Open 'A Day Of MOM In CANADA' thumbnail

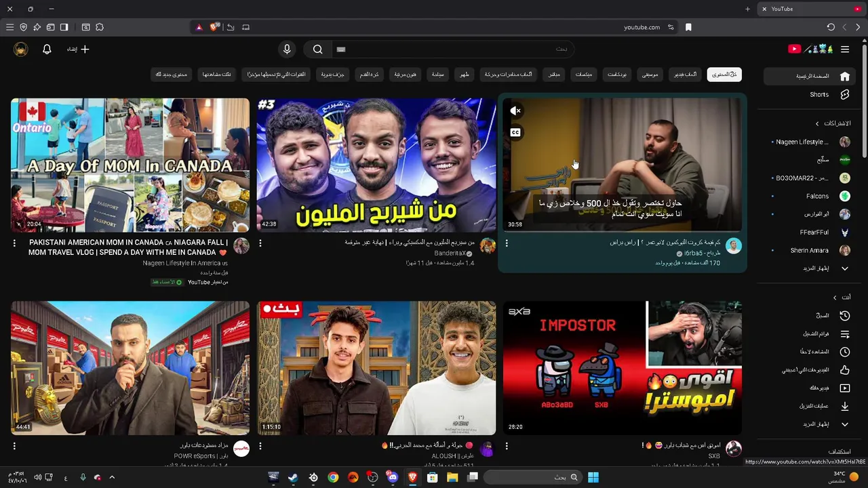[130, 165]
